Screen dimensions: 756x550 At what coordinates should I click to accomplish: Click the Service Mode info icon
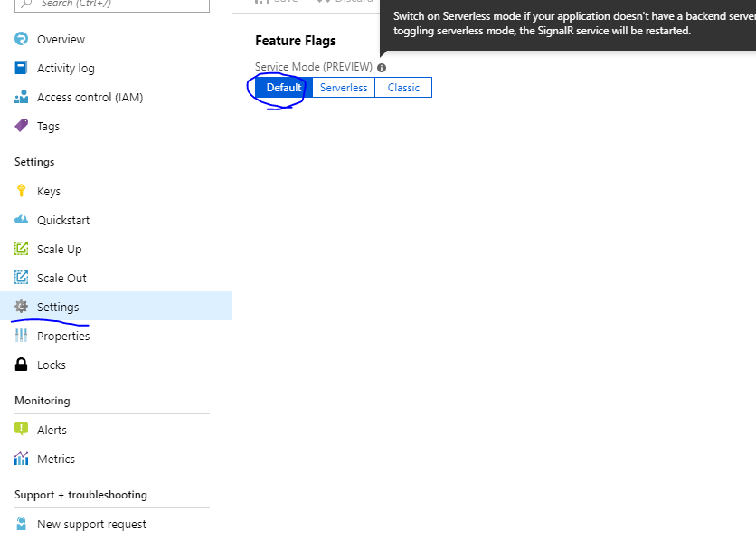coord(381,67)
